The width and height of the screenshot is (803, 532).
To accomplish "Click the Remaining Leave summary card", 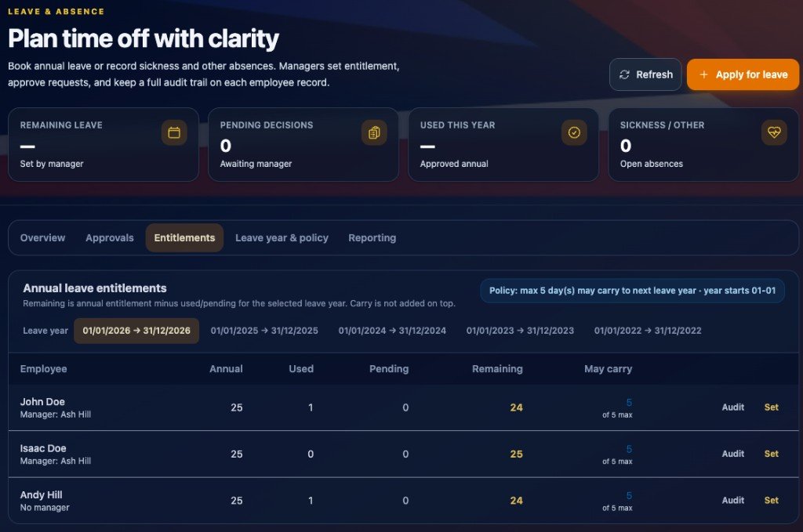I will (x=104, y=144).
